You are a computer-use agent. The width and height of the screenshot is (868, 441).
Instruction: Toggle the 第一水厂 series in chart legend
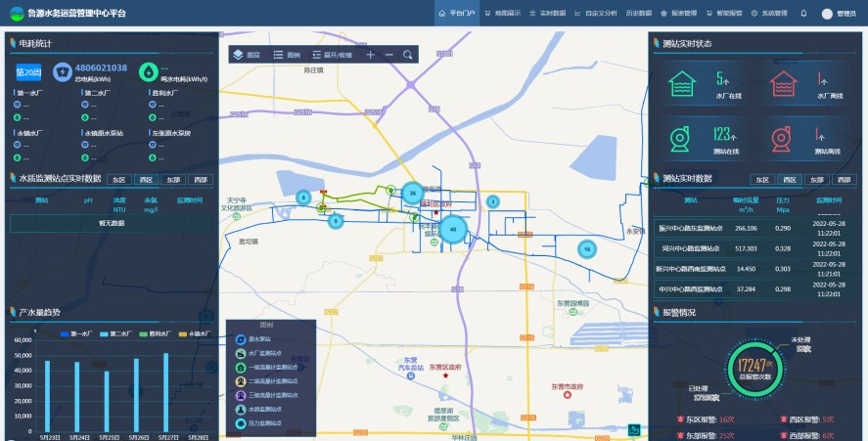point(76,333)
